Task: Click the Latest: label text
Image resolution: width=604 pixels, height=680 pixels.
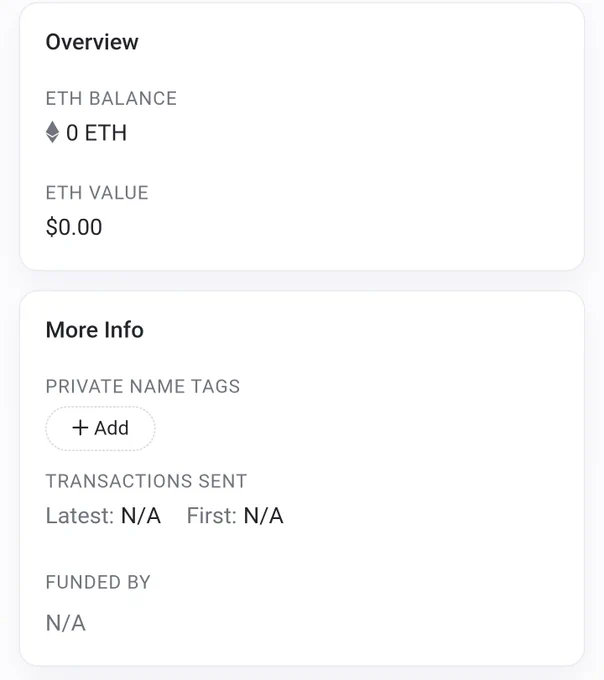Action: (79, 516)
